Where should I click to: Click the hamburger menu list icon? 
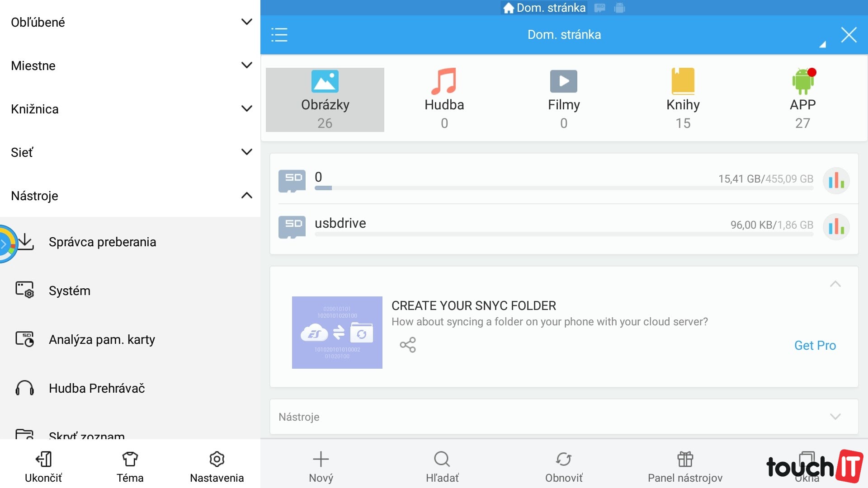[x=279, y=35]
